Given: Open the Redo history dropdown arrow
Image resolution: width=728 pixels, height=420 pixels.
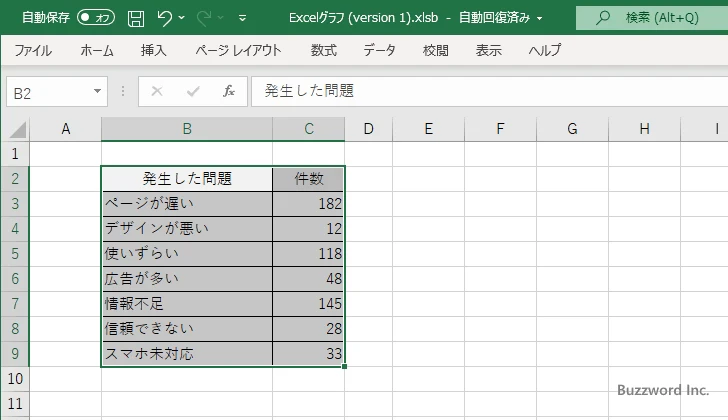Looking at the screenshot, I should coord(221,18).
